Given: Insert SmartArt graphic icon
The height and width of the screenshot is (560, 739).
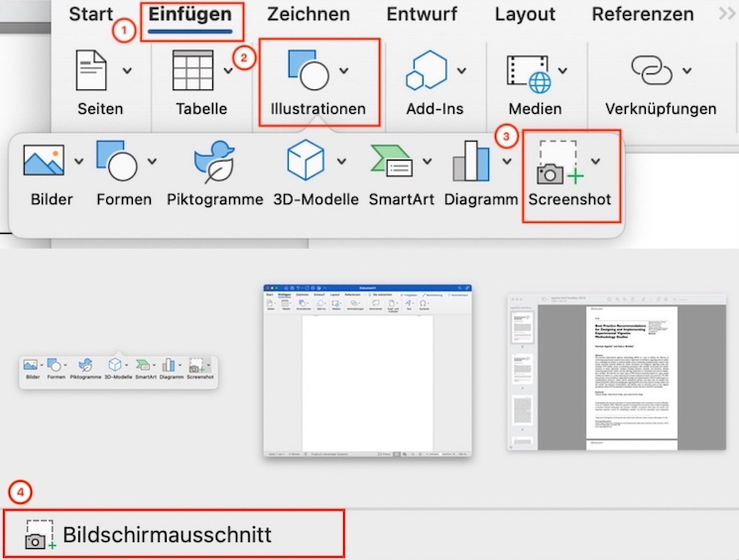Looking at the screenshot, I should coord(392,161).
